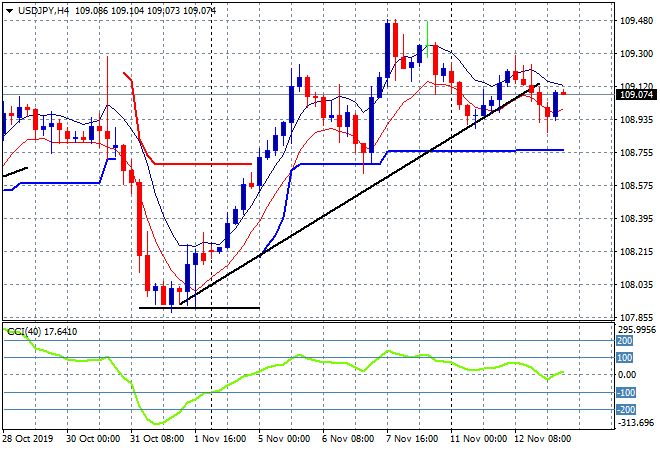The height and width of the screenshot is (450, 660).
Task: Click the tall blue candle at 7 Nov 16:00
Action: pyautogui.click(x=388, y=51)
